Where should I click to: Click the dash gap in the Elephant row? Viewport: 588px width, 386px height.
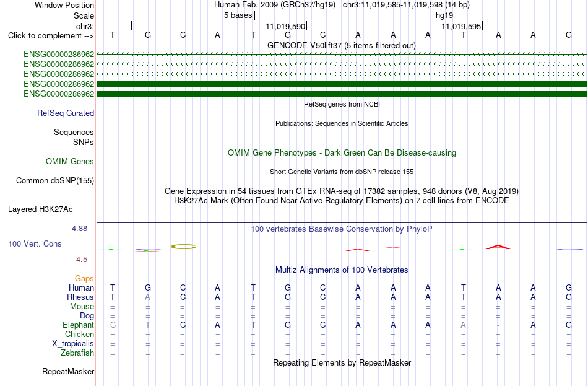coord(498,325)
